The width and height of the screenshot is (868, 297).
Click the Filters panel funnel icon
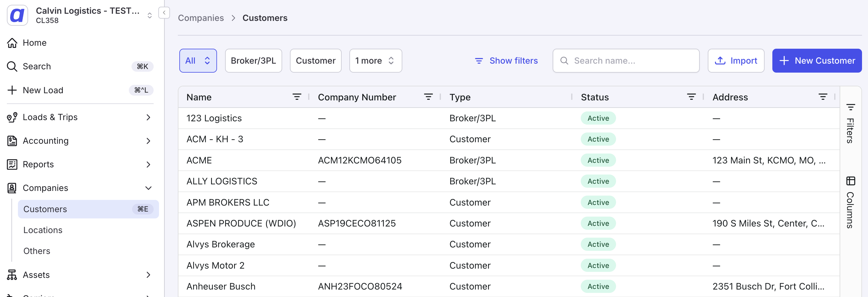tap(850, 107)
